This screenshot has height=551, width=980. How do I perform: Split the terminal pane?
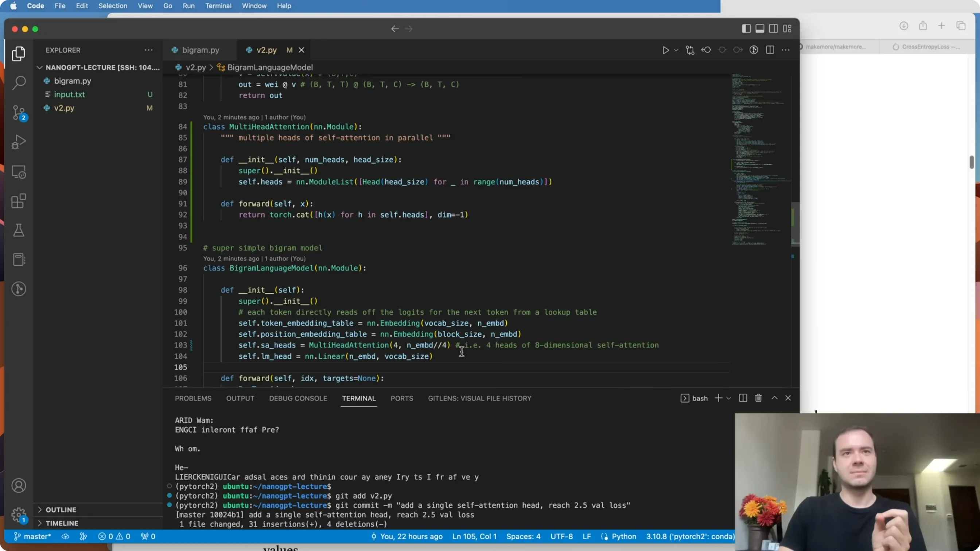743,398
